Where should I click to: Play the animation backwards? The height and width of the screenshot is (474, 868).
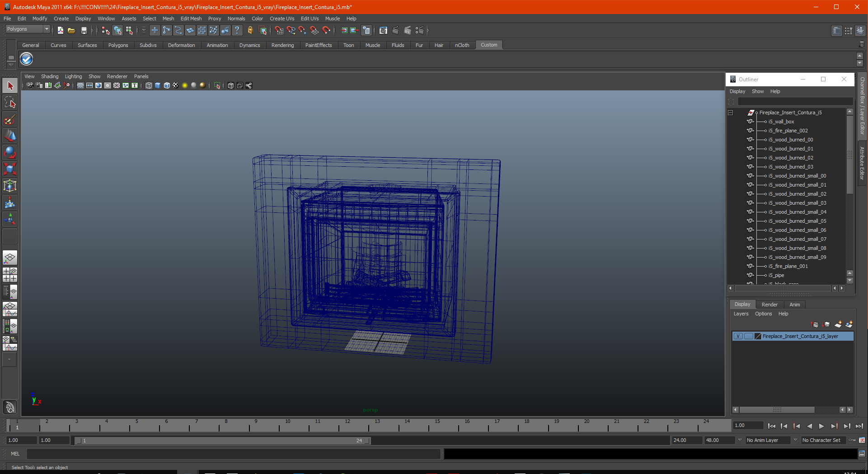coord(809,426)
